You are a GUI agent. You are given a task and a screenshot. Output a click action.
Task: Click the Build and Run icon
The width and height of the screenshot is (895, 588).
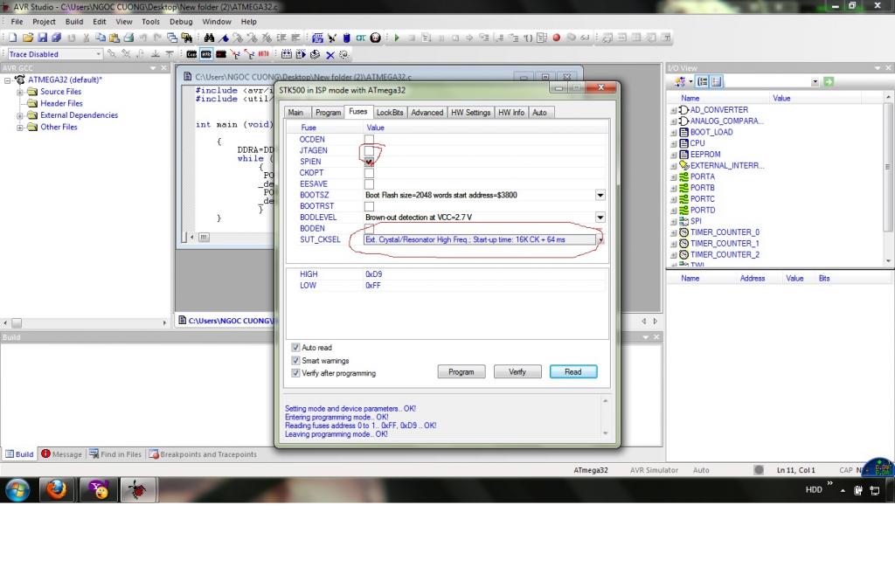301,54
